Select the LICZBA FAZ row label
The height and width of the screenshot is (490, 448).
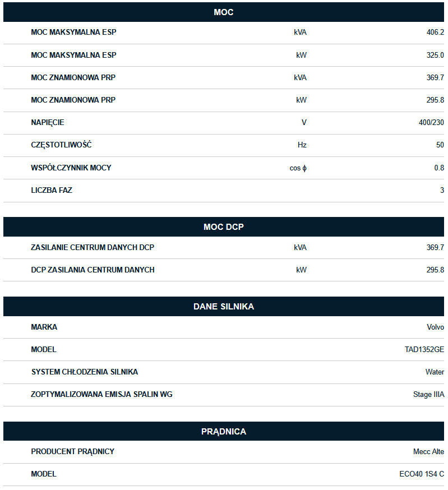52,190
